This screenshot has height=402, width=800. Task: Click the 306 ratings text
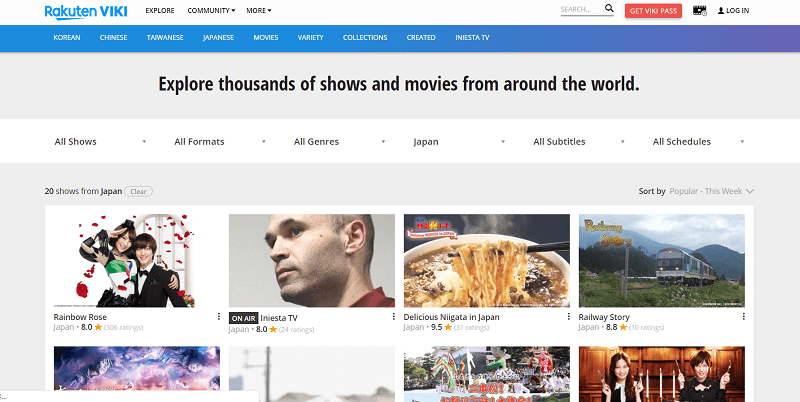click(x=123, y=328)
